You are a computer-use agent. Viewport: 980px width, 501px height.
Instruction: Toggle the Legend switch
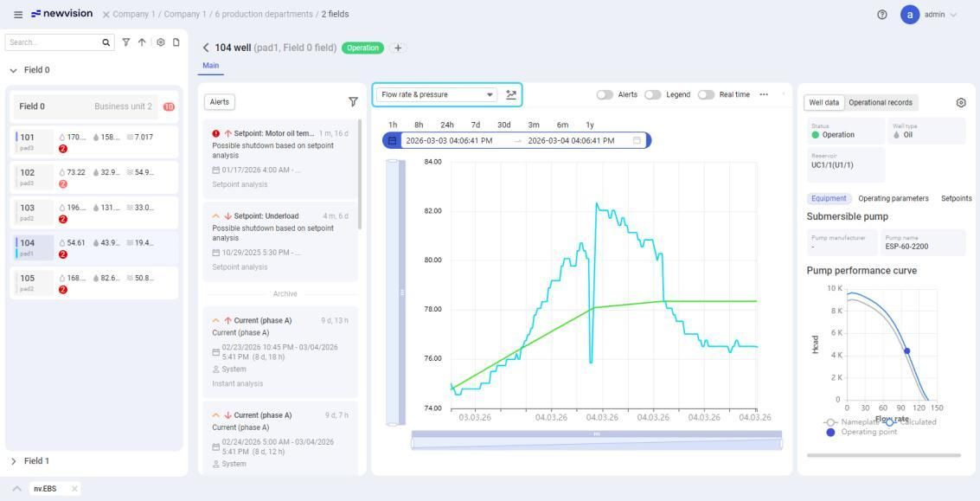tap(652, 94)
